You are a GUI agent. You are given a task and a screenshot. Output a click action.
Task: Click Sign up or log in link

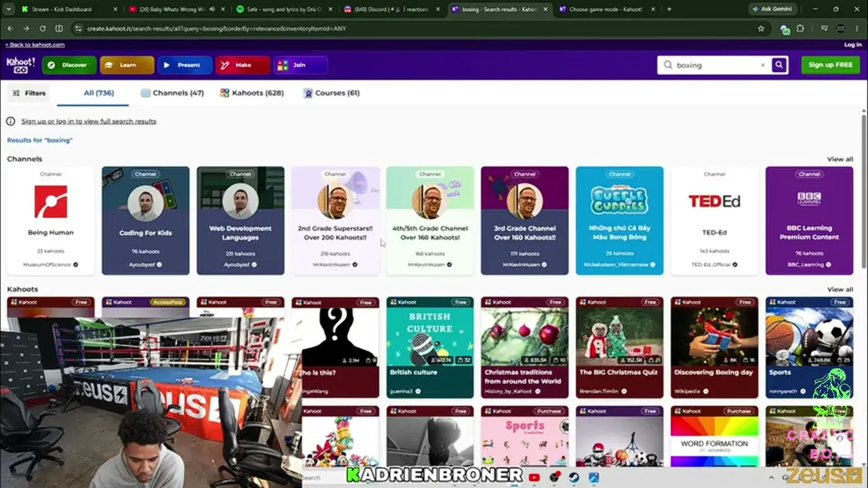click(89, 121)
